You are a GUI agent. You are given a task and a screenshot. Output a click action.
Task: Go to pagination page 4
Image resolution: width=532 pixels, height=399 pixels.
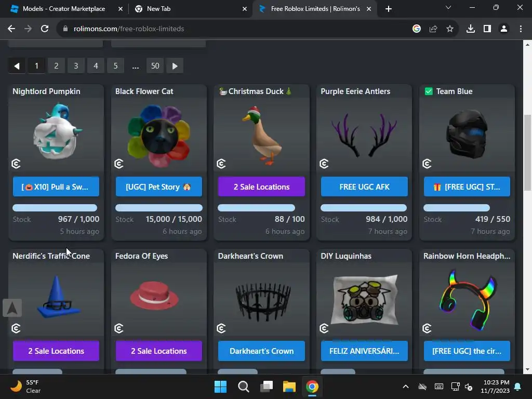coord(96,66)
